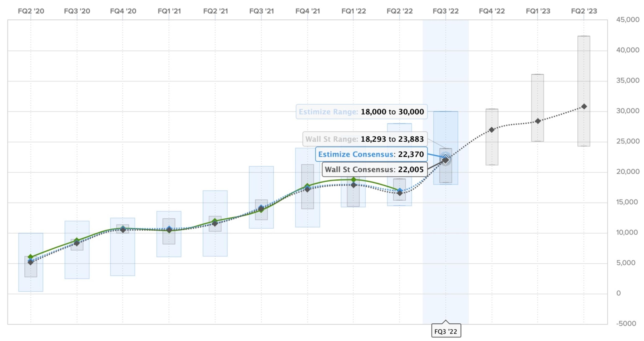Image resolution: width=644 pixels, height=341 pixels.
Task: Click the green FQ1 '22 actual diamond
Action: pos(354,180)
